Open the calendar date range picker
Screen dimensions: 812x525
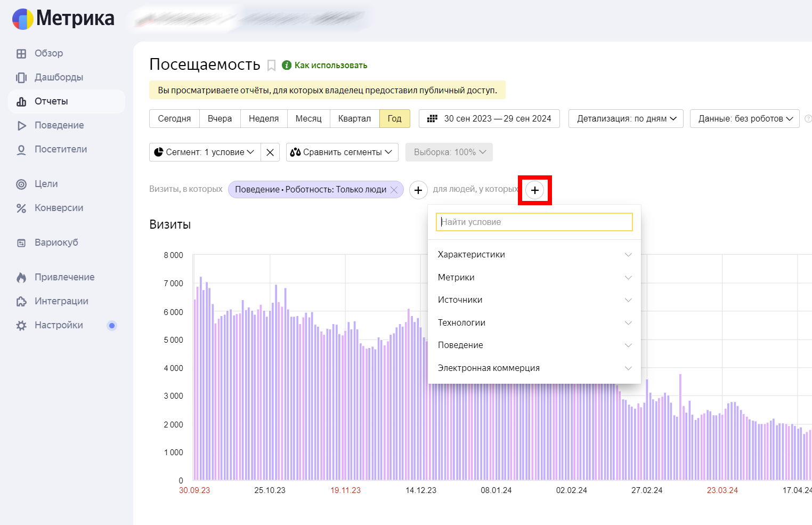pos(489,119)
